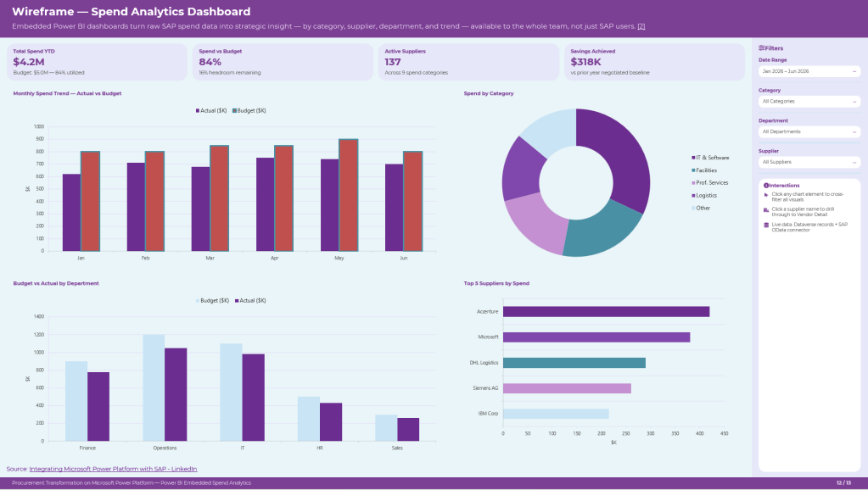The image size is (868, 490).
Task: Toggle Budget ($K) legend in Monthly Spend Trend
Action: (x=249, y=110)
